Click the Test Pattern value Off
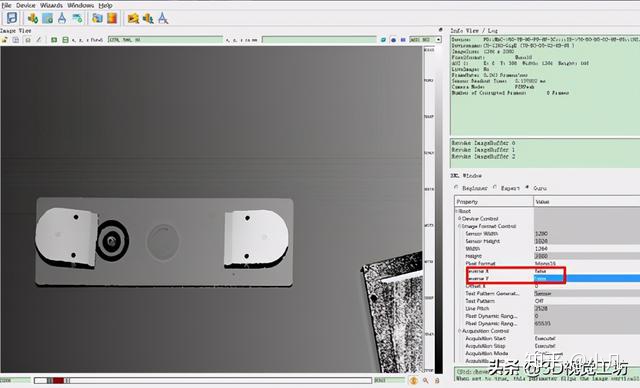This screenshot has height=388, width=640. tap(539, 301)
